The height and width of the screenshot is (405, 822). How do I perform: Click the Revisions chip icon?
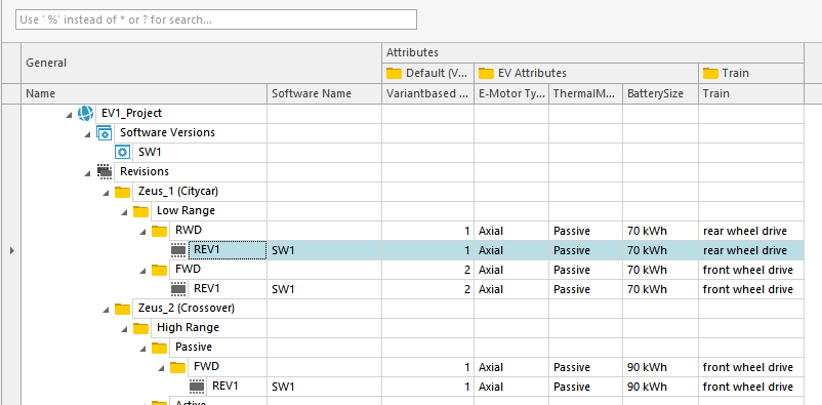click(104, 171)
